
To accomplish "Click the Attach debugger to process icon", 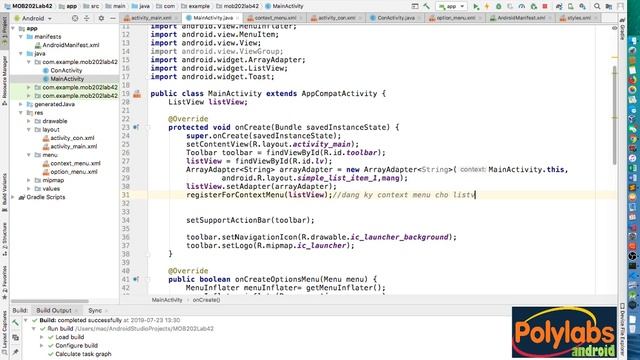I will tap(533, 6).
